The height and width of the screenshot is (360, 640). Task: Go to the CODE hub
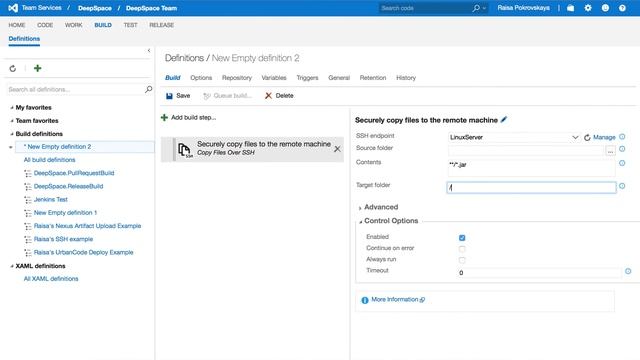45,25
